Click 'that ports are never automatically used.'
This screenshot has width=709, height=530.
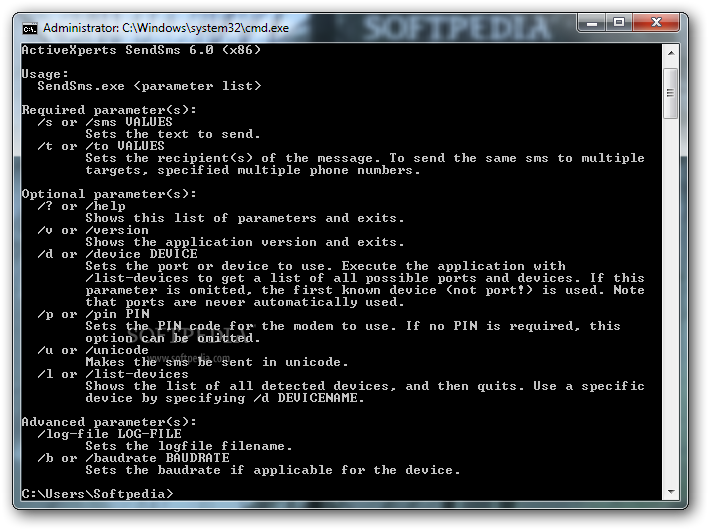click(245, 302)
